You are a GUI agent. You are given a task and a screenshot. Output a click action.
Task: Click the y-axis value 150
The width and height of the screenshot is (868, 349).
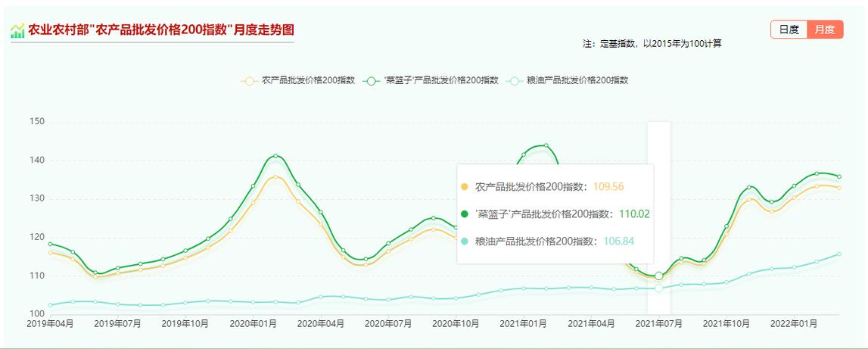(37, 122)
